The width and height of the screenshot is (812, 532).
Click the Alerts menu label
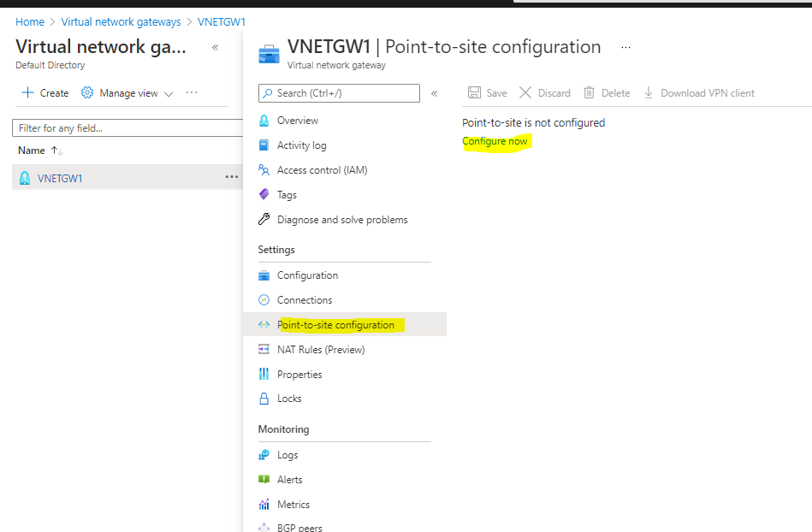pyautogui.click(x=289, y=480)
